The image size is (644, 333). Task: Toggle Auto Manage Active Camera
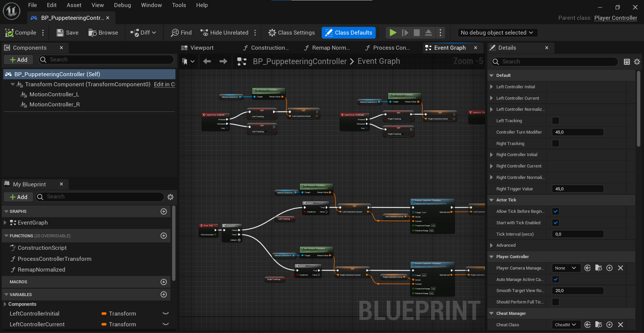click(555, 279)
